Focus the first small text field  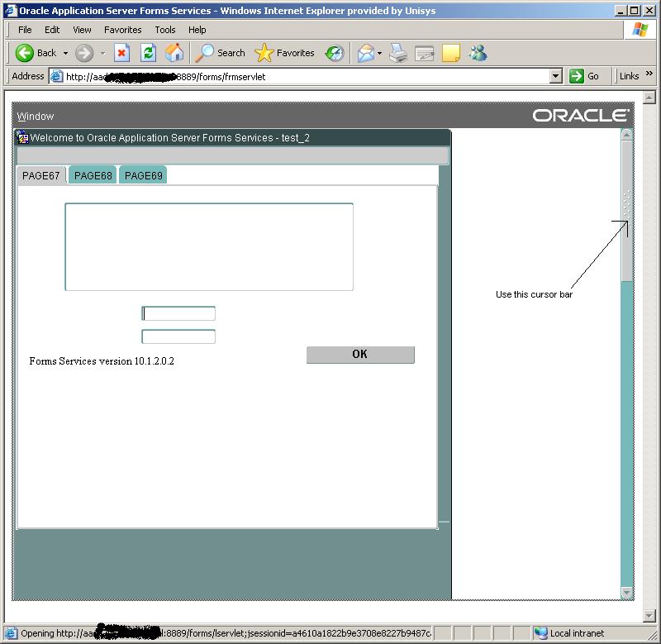pos(178,313)
